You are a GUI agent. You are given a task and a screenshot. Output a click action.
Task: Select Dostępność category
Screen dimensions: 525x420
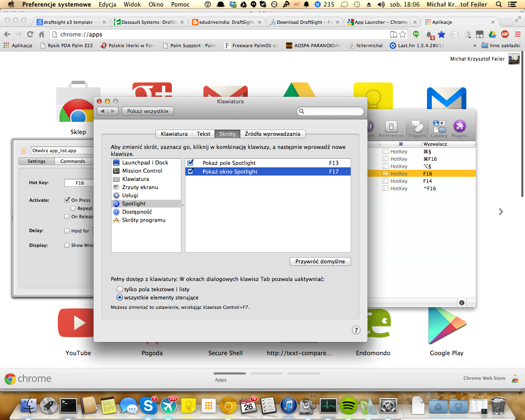[146, 212]
